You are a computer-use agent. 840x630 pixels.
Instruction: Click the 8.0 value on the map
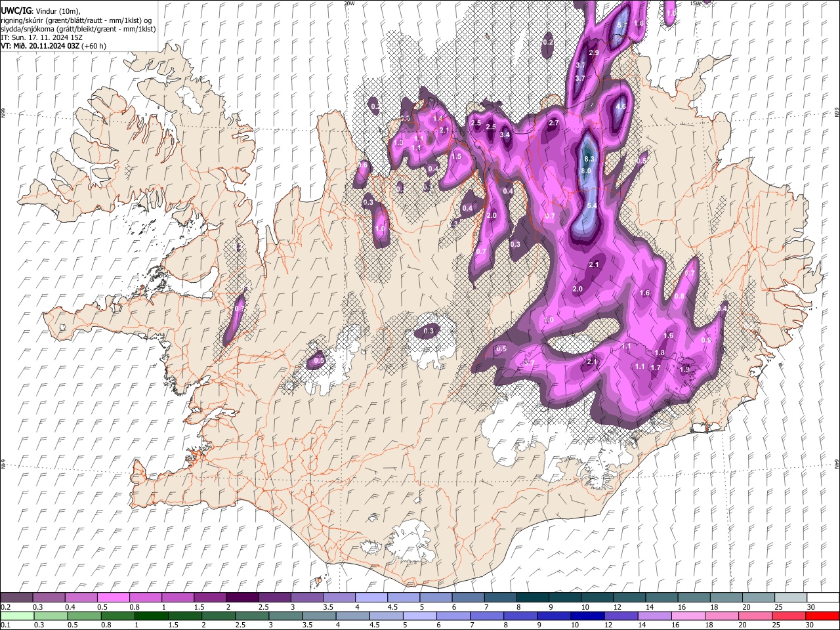point(587,171)
